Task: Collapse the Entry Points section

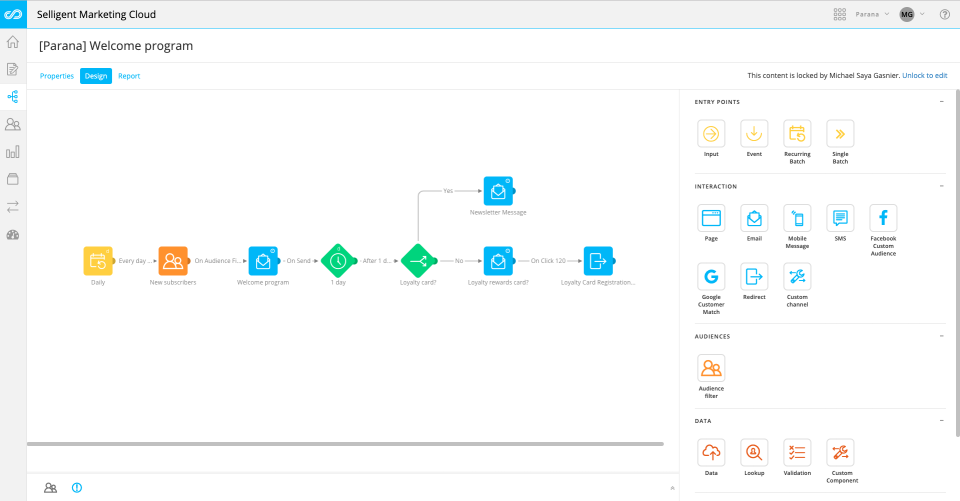Action: point(942,102)
